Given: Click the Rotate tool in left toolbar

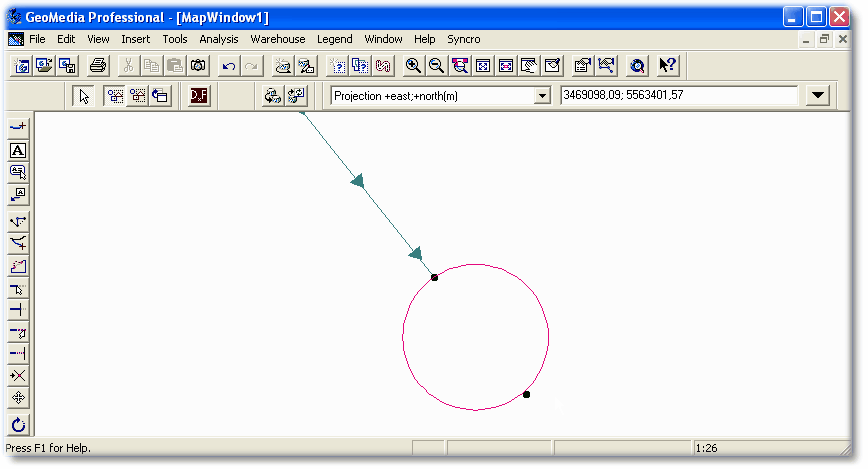Looking at the screenshot, I should pos(18,424).
